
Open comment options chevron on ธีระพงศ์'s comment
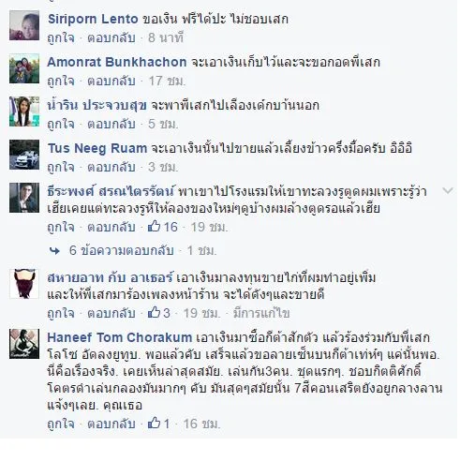point(448,190)
